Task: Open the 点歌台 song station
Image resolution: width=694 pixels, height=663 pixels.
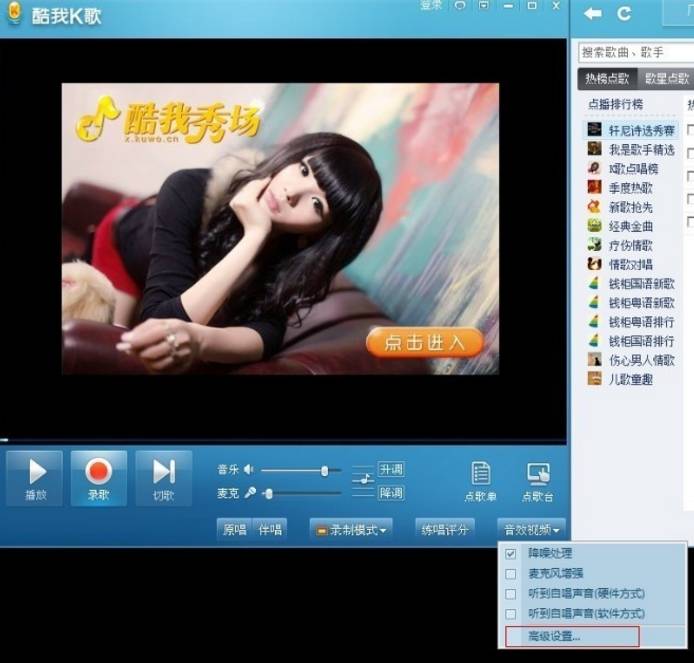Action: (x=538, y=482)
